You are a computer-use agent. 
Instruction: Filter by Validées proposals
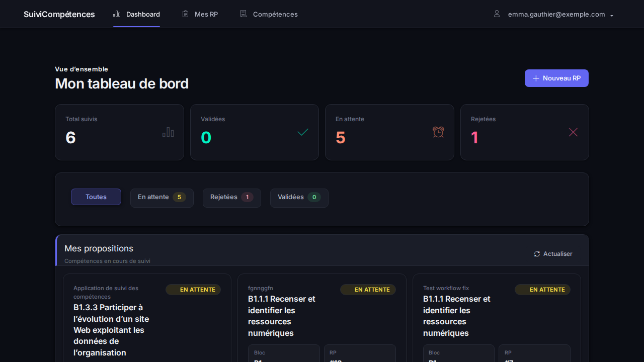pos(299,198)
